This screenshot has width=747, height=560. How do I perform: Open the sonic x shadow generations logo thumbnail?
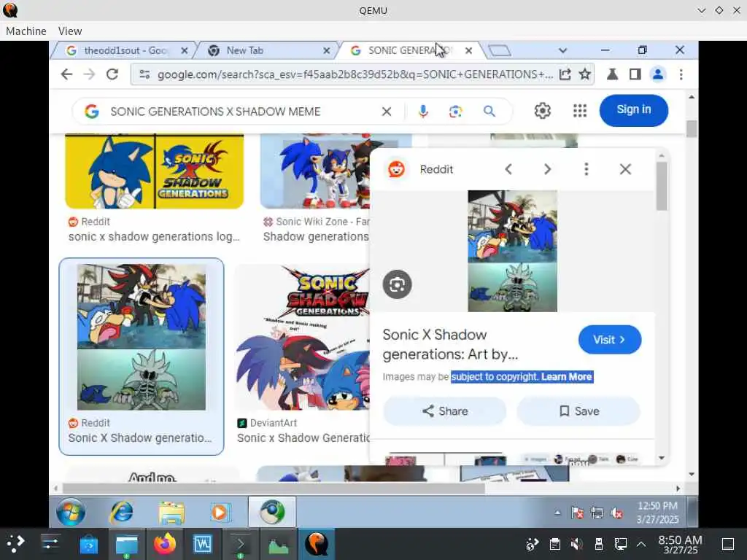click(x=155, y=171)
